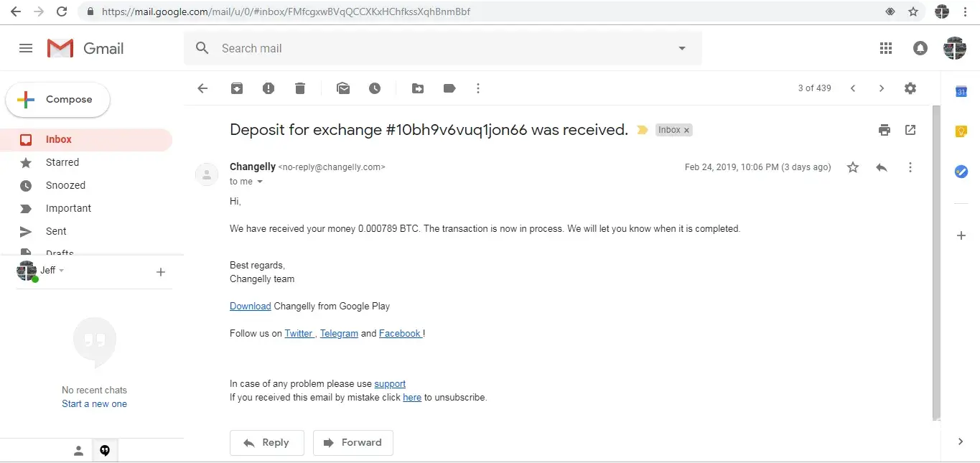Delete the email with trash icon
The width and height of the screenshot is (980, 463).
tap(300, 88)
